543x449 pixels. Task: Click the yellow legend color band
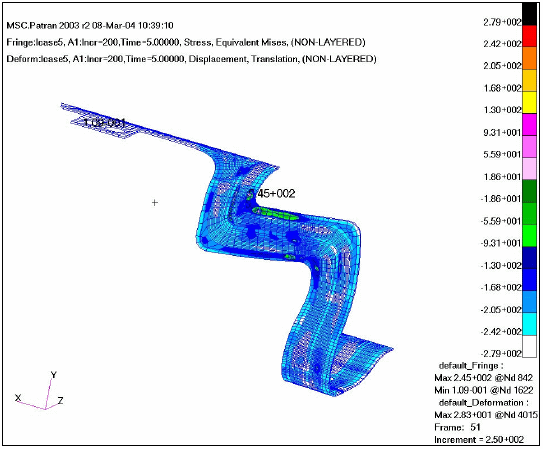click(529, 102)
